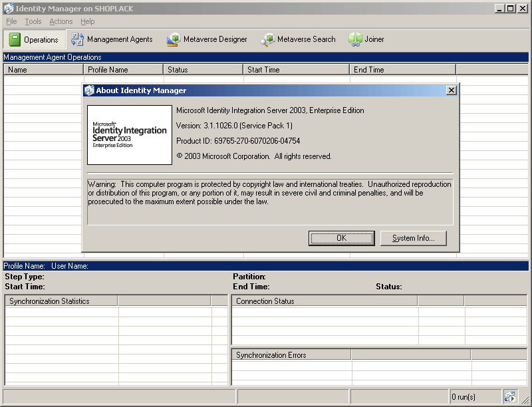Click the Version 3.1.1026.0 text
532x407 pixels.
coord(234,126)
